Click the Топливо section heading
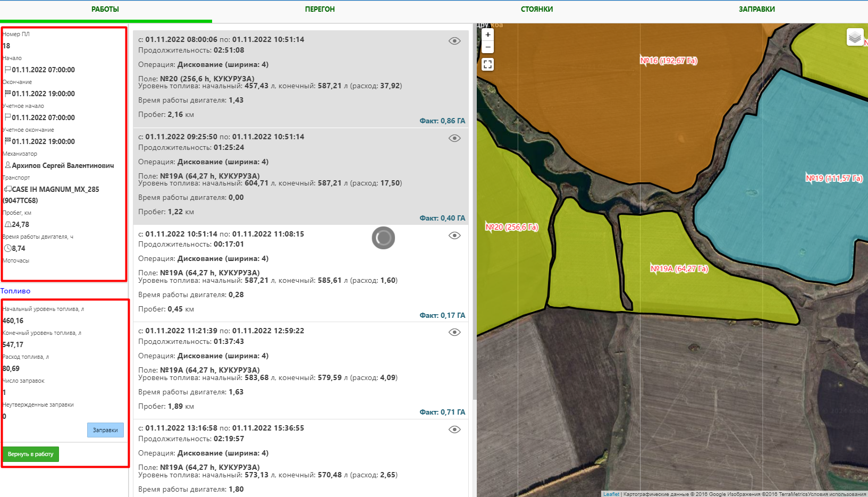Viewport: 868px width, 497px height. point(15,291)
